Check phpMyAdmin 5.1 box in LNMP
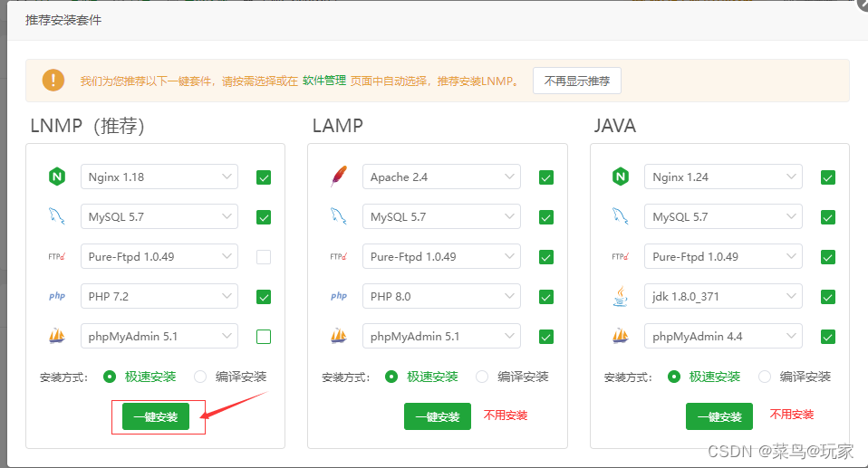The height and width of the screenshot is (468, 868). click(x=264, y=337)
